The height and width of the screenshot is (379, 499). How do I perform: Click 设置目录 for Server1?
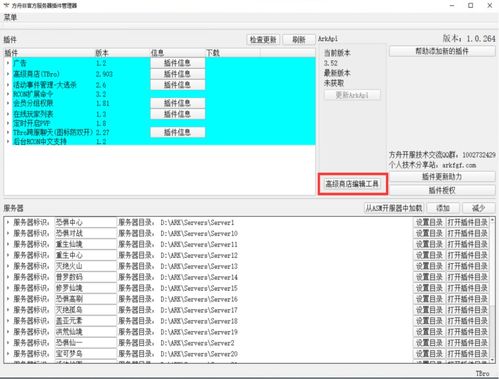[x=429, y=222]
